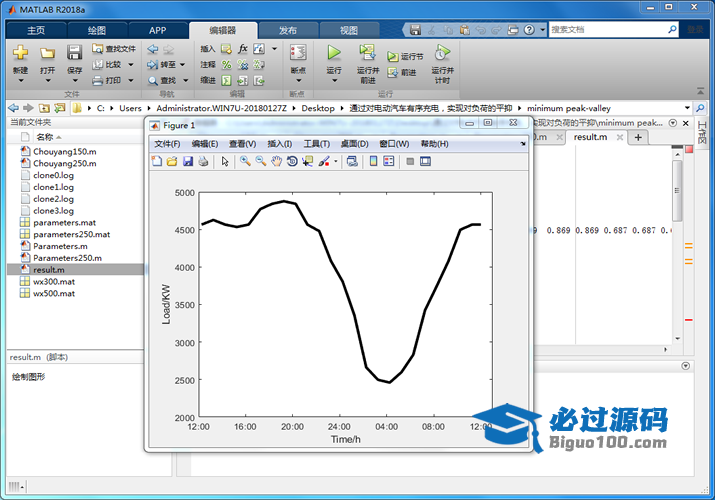This screenshot has height=500, width=715.
Task: Click Run and Advance (运行并前进) icon
Action: click(368, 52)
